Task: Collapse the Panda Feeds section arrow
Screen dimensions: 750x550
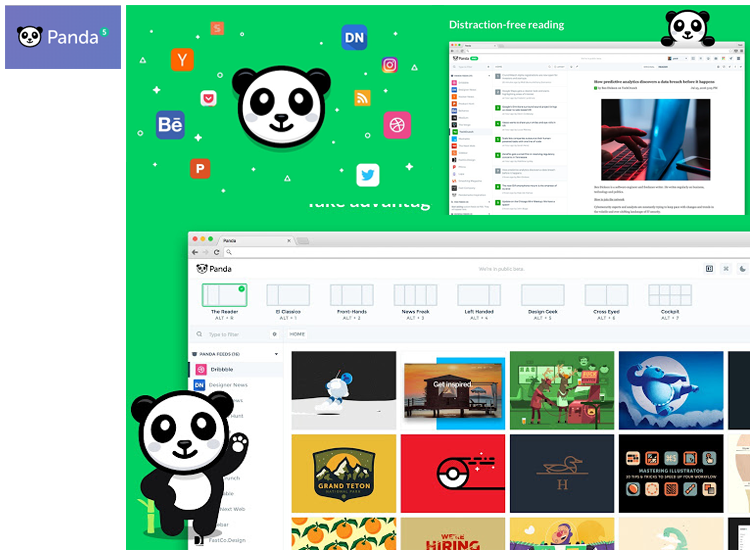Action: click(x=276, y=354)
